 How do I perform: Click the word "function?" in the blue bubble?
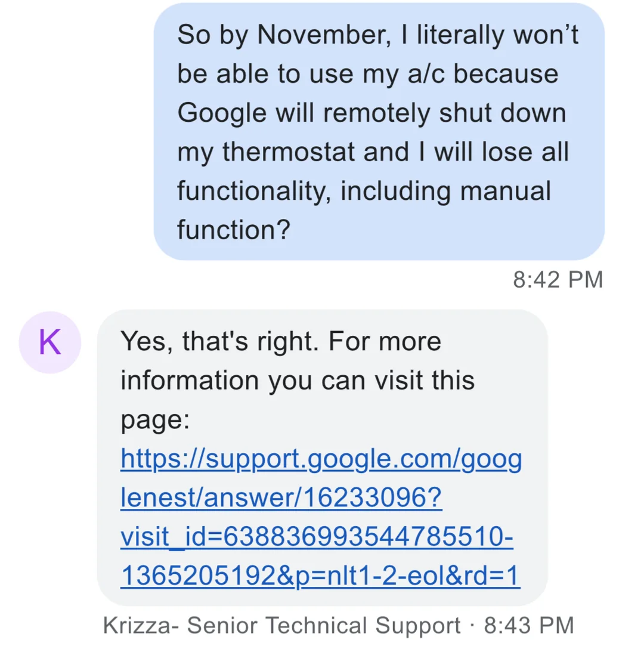coord(233,230)
